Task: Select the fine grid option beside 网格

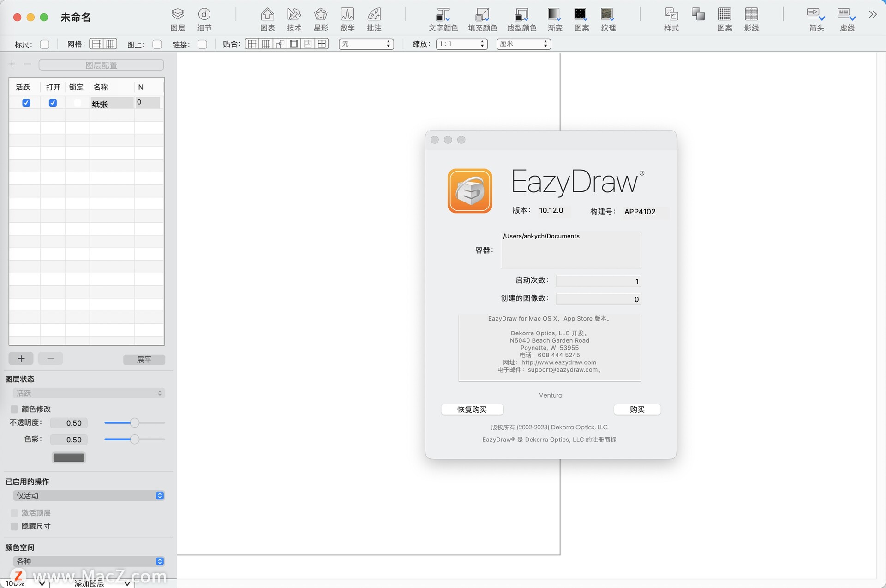Action: point(110,44)
